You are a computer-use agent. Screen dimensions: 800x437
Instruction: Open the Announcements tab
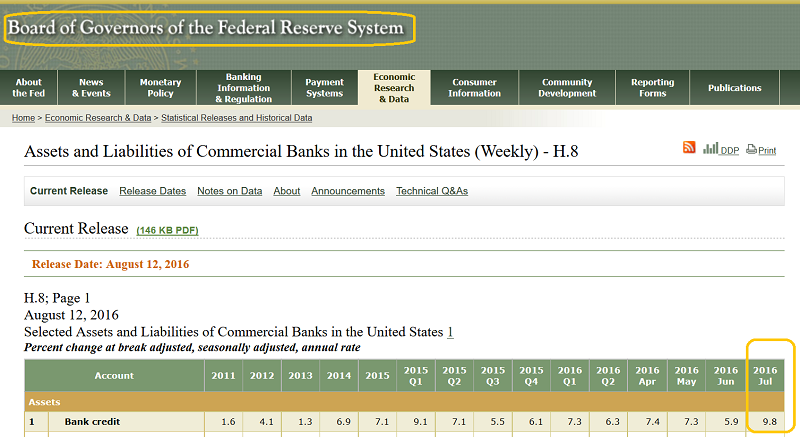(x=347, y=191)
